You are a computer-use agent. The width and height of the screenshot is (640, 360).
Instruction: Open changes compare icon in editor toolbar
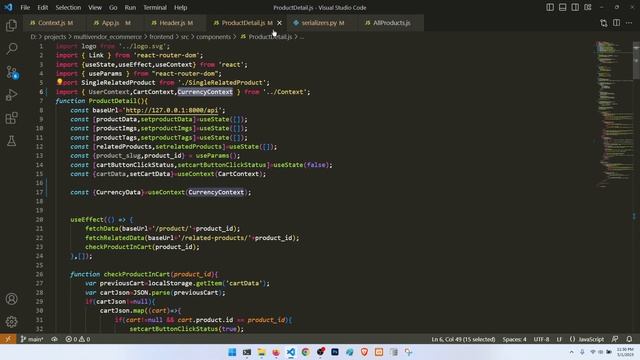pyautogui.click(x=604, y=23)
